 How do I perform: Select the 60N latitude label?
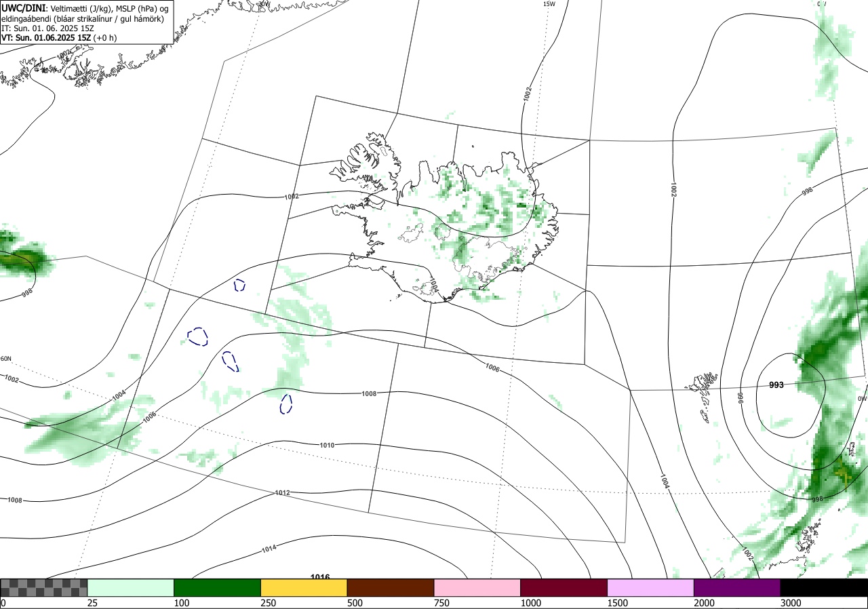[6, 359]
